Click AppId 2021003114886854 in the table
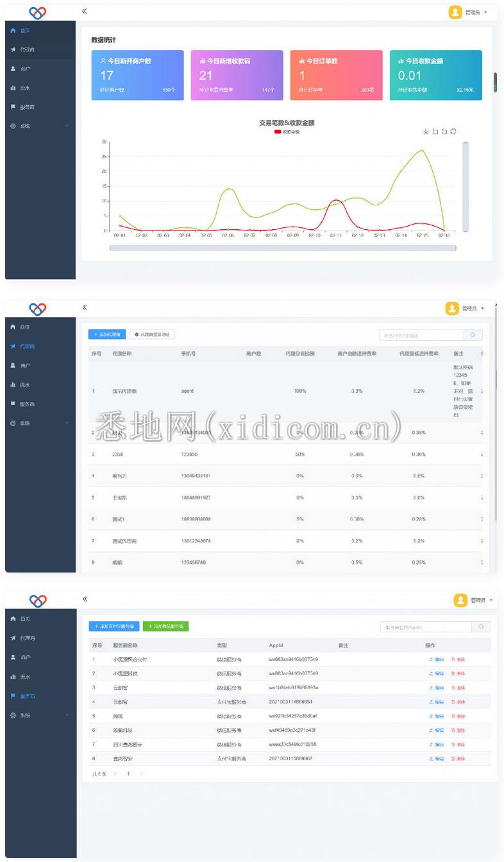Image resolution: width=504 pixels, height=862 pixels. pos(290,702)
